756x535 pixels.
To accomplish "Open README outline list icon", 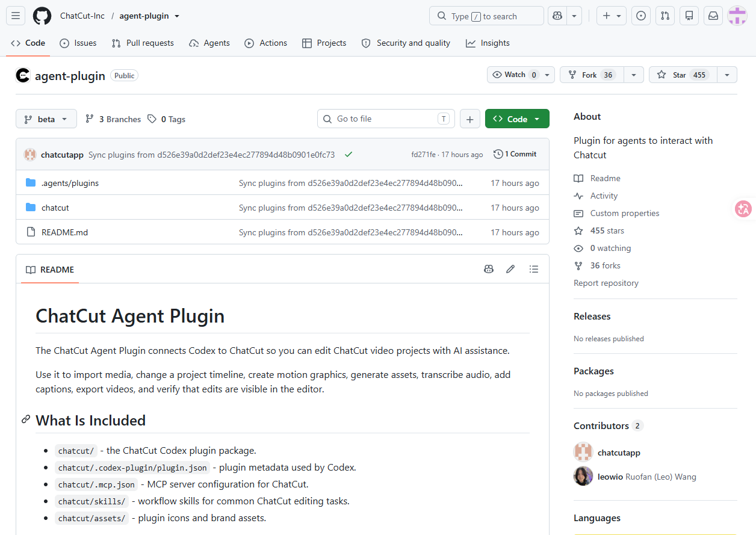I will pyautogui.click(x=533, y=269).
